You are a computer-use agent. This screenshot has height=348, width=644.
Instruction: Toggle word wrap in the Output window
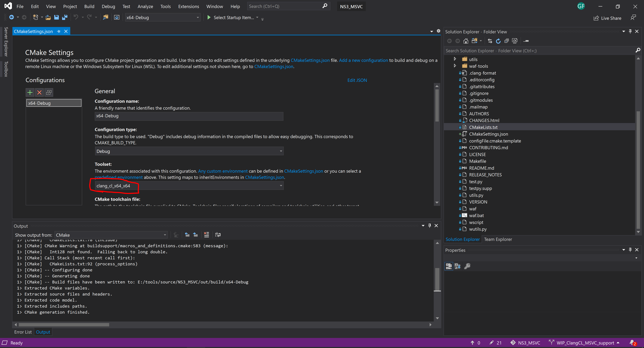[218, 235]
